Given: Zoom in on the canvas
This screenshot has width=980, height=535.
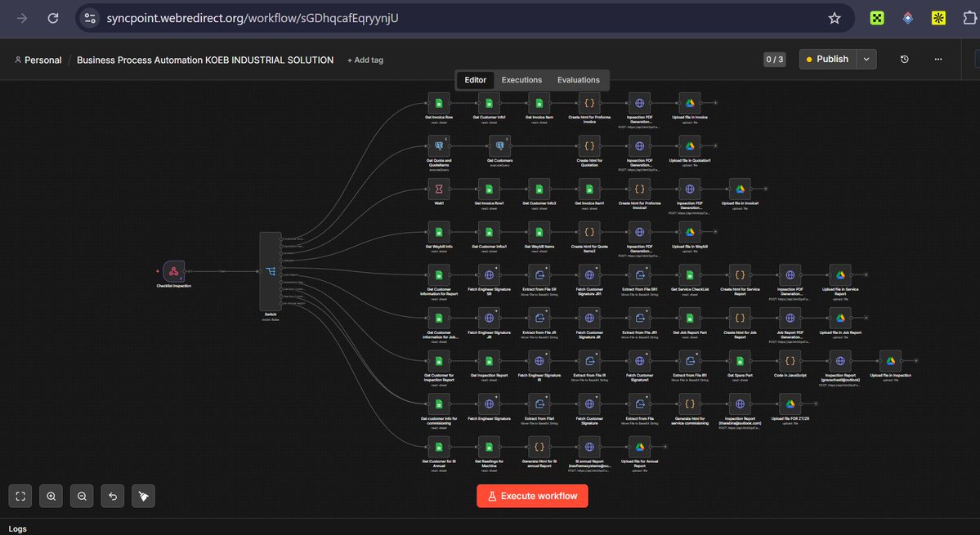Looking at the screenshot, I should tap(51, 497).
